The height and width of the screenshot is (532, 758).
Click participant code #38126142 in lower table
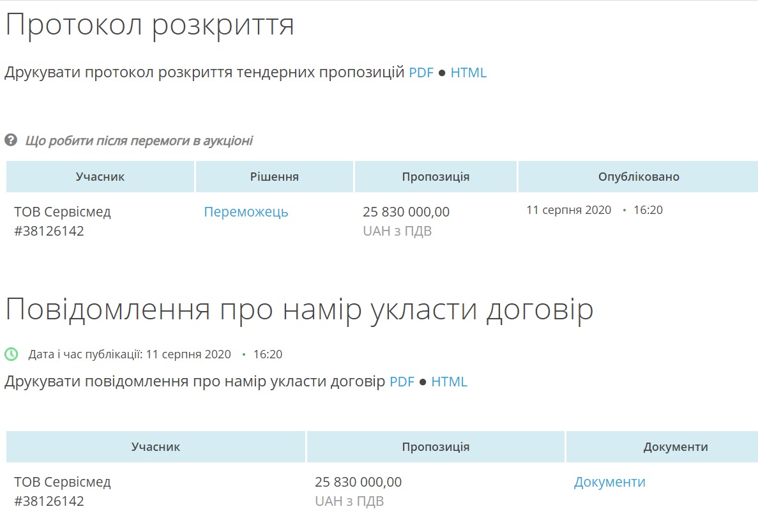click(49, 501)
